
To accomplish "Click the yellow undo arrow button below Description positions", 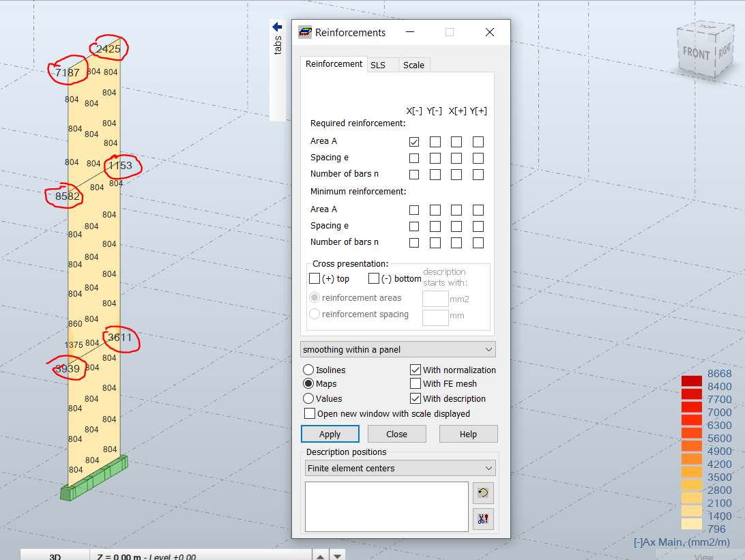I will (483, 492).
